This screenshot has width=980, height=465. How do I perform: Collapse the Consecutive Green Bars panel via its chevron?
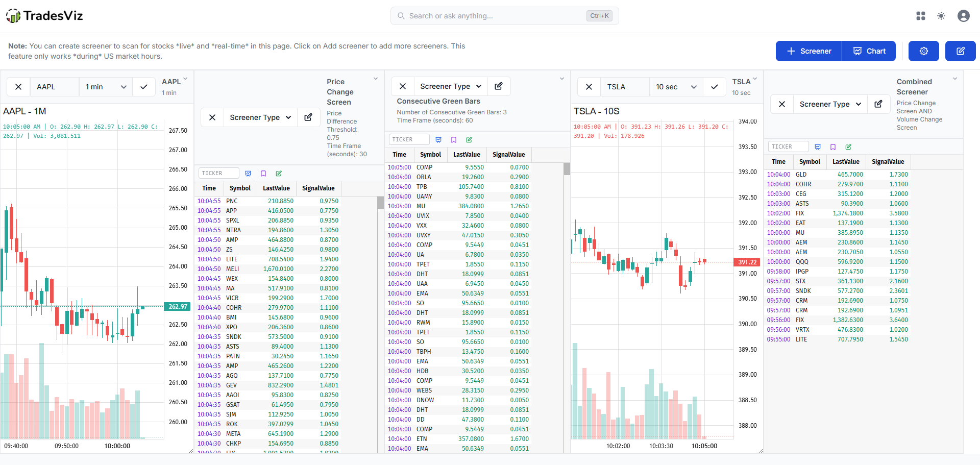[x=561, y=79]
